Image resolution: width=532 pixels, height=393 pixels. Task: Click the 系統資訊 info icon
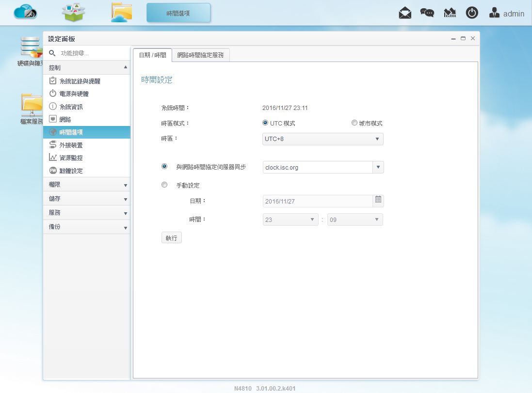coord(52,106)
